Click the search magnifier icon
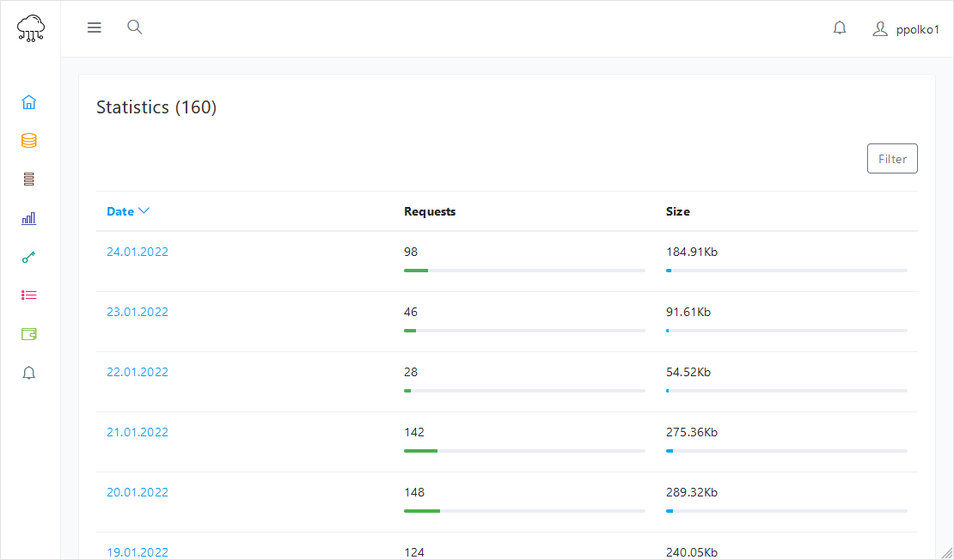The height and width of the screenshot is (560, 954). coord(134,27)
